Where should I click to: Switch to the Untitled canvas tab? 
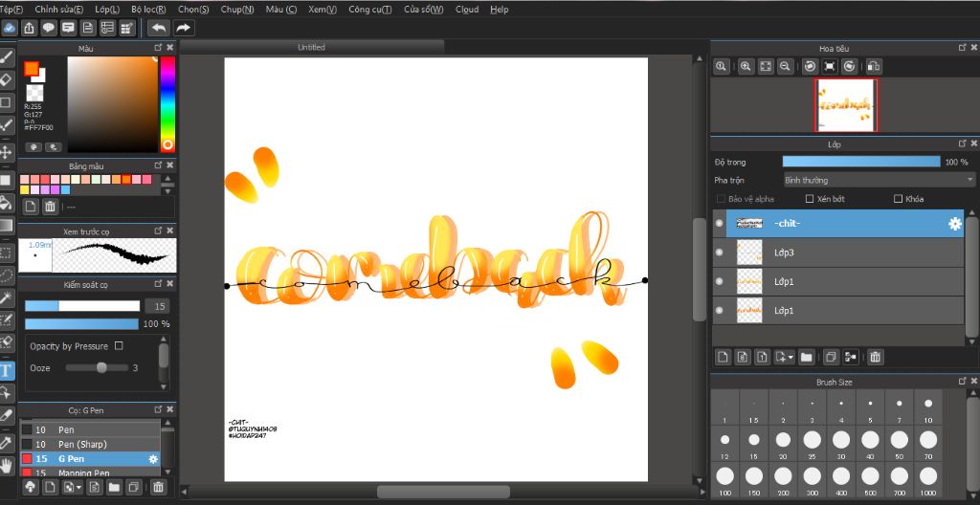tap(311, 47)
